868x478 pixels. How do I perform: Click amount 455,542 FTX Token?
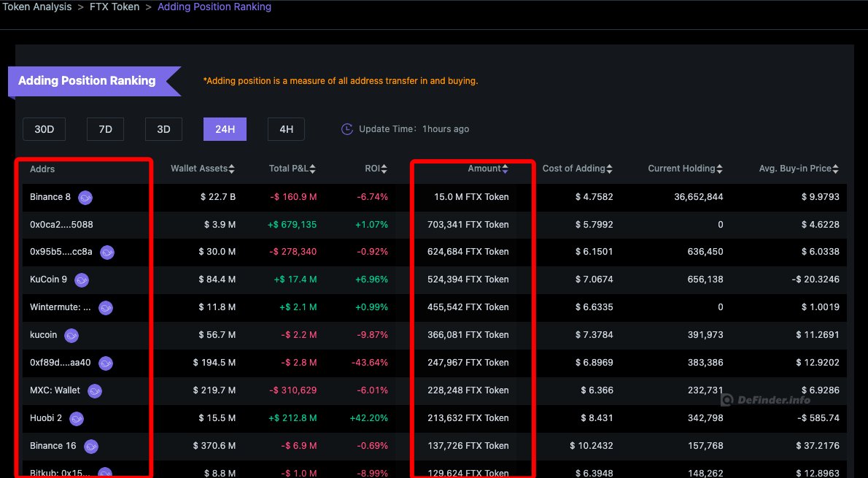(x=468, y=307)
